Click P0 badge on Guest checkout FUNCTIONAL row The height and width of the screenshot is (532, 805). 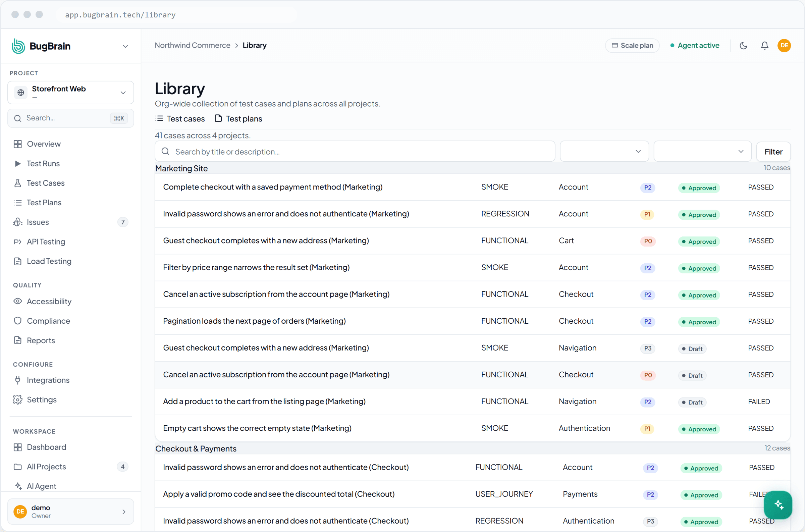click(x=648, y=241)
